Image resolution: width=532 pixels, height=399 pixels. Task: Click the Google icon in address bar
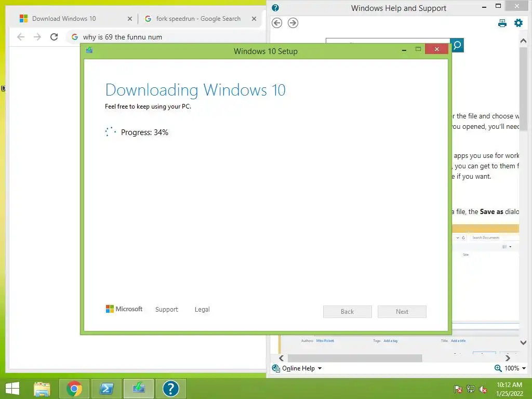(75, 37)
